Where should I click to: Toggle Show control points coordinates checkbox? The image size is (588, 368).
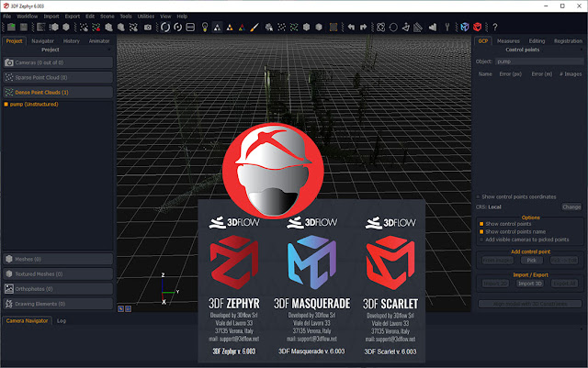point(478,196)
